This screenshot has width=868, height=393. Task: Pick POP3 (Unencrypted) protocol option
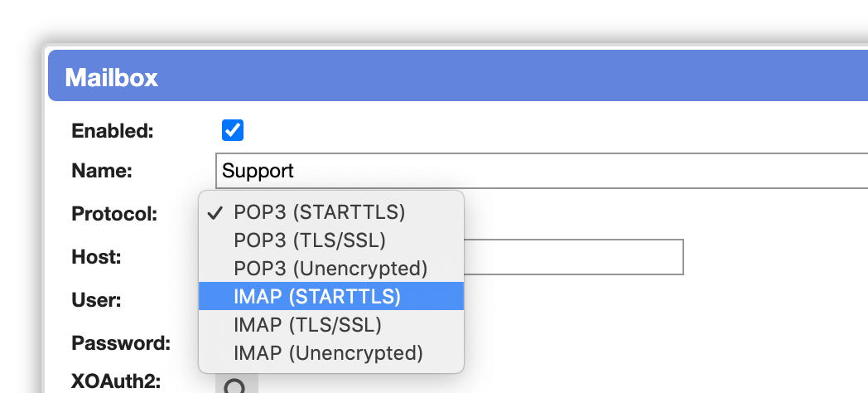331,269
